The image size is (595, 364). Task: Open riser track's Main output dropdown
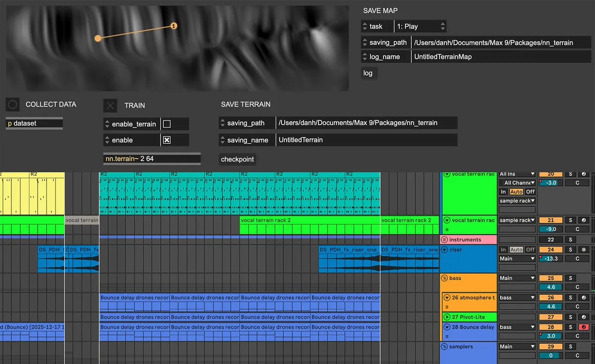pos(517,258)
